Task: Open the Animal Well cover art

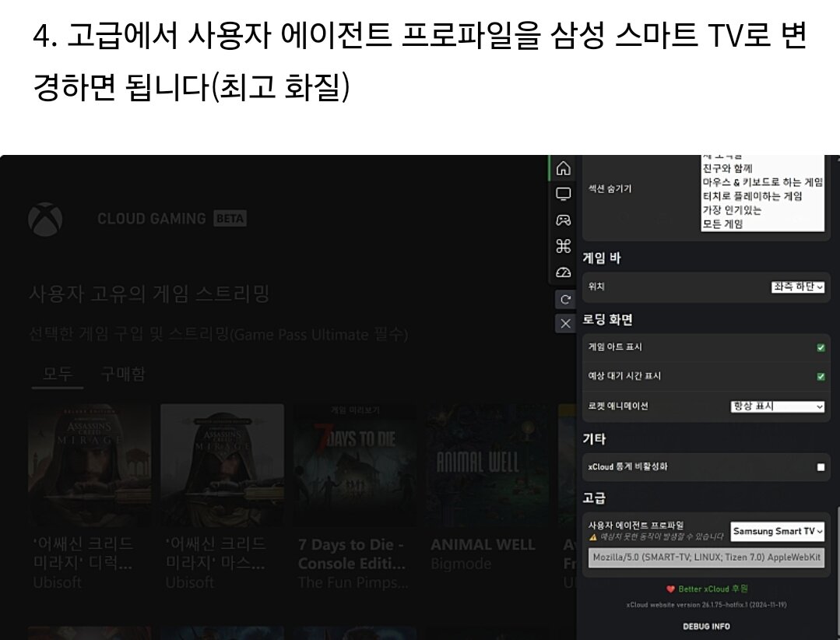Action: pos(488,465)
